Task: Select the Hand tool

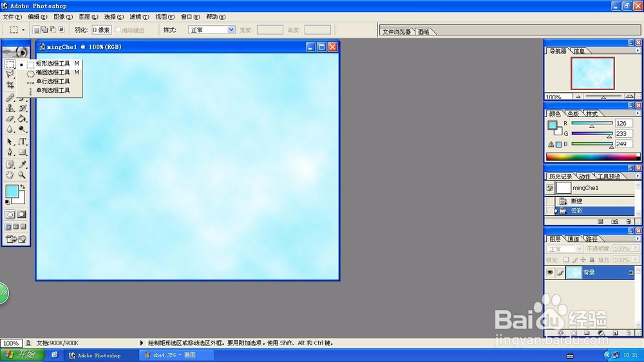Action: pyautogui.click(x=10, y=175)
